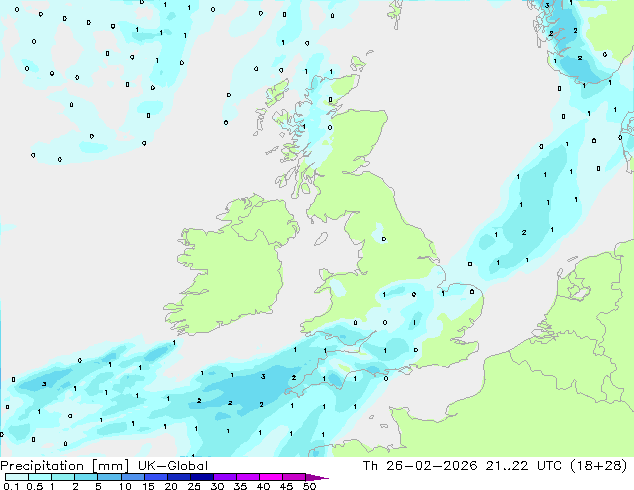Click the '[mm]' unit label

tap(110, 466)
